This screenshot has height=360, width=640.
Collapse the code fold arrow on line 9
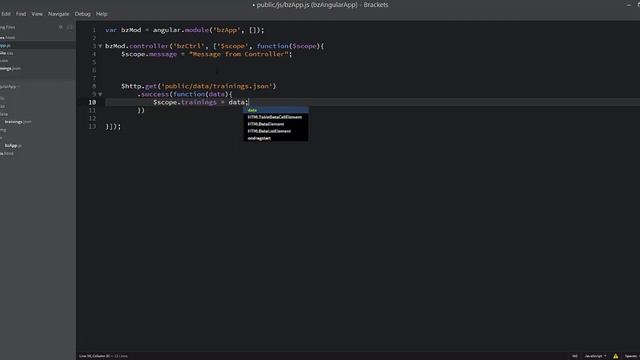click(100, 94)
